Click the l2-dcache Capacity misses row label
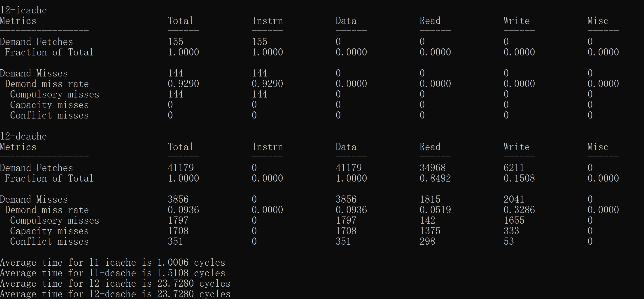This screenshot has height=299, width=644. pos(49,231)
